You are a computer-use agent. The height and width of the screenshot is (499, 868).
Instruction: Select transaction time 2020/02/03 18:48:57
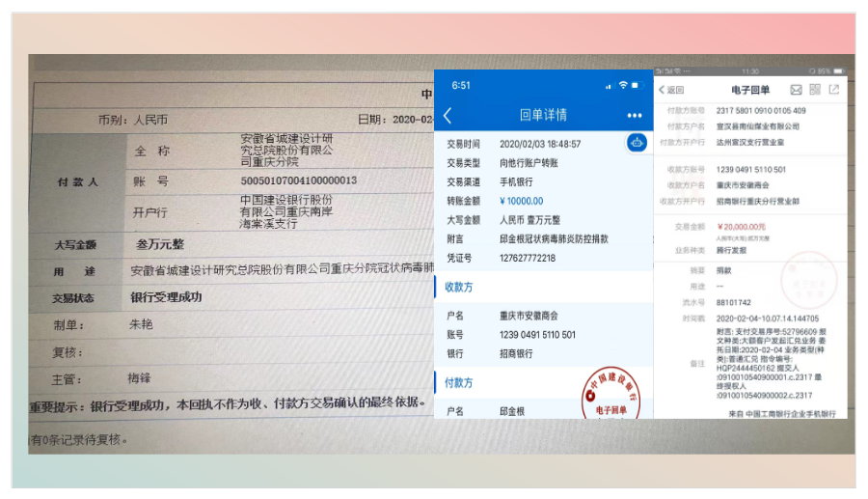(540, 144)
